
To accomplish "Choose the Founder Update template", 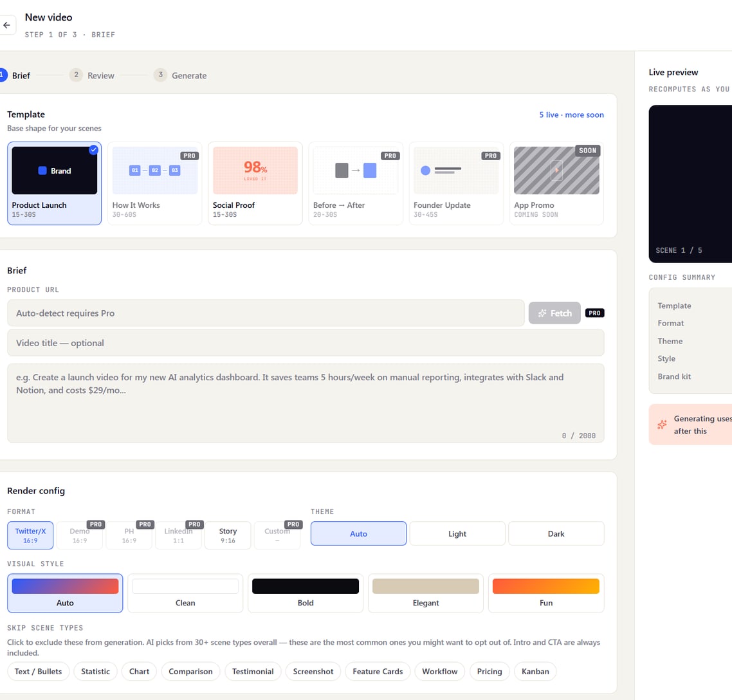I will [456, 183].
